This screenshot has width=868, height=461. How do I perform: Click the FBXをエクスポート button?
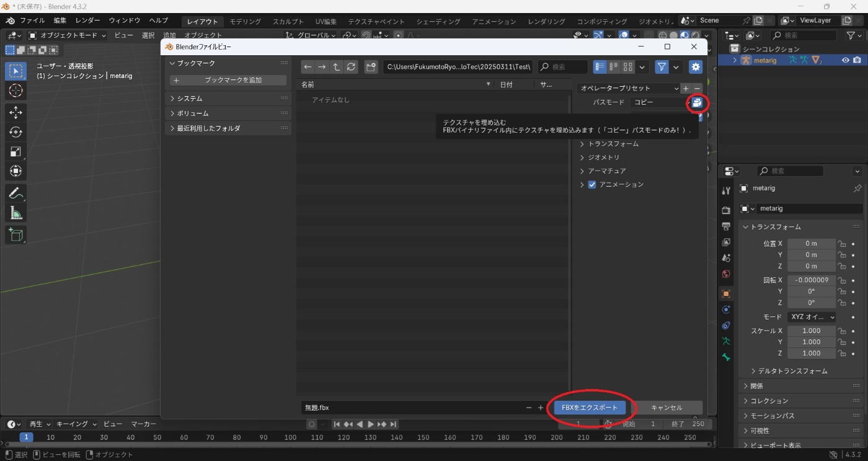point(590,408)
